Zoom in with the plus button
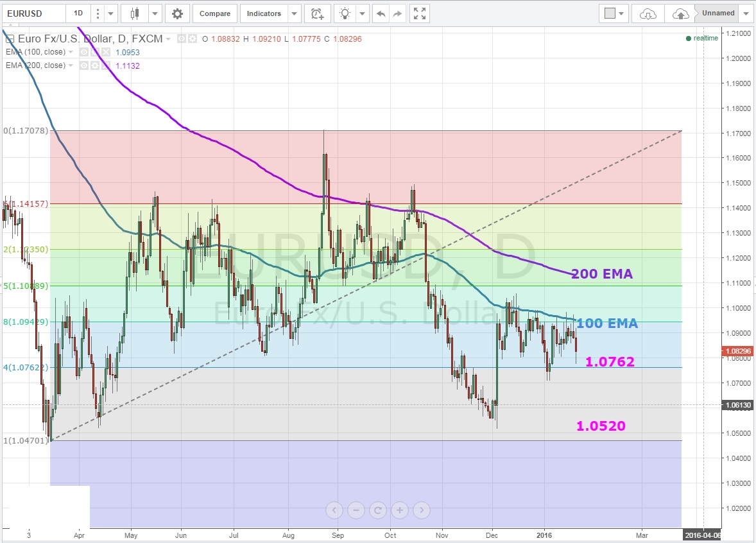Screen dimensions: 756x543 tap(400, 510)
